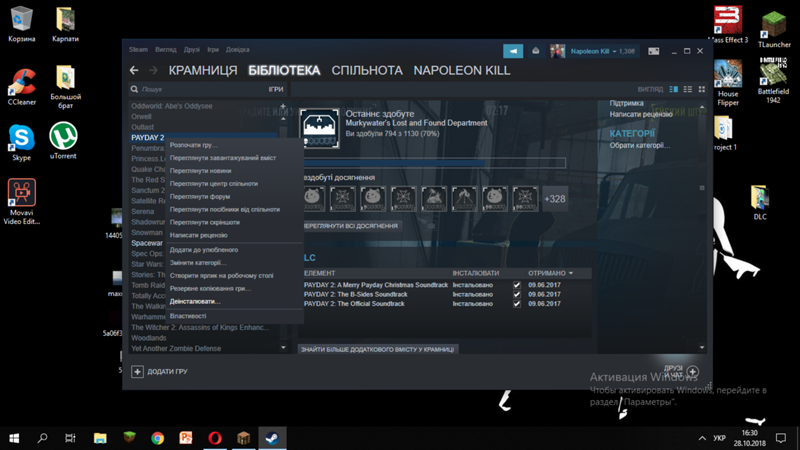800x450 pixels.
Task: Toggle The Official Soundtrack install checkbox
Action: (x=517, y=303)
